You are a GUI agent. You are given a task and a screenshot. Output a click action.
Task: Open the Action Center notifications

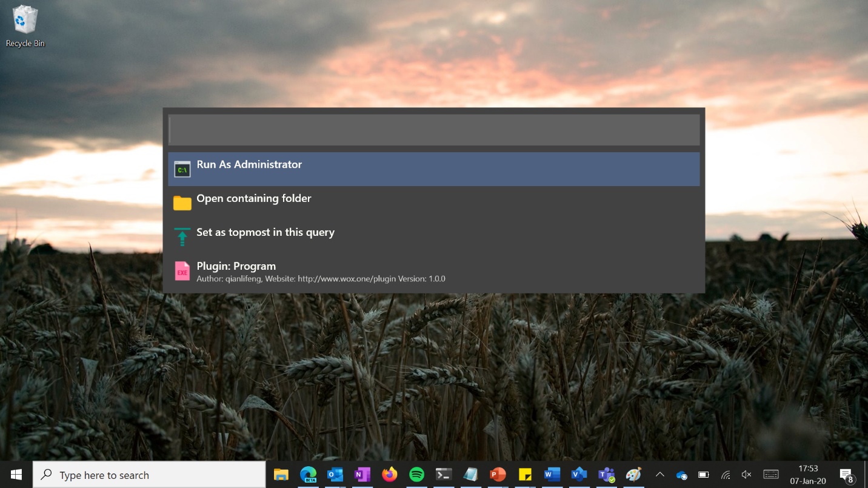[847, 475]
